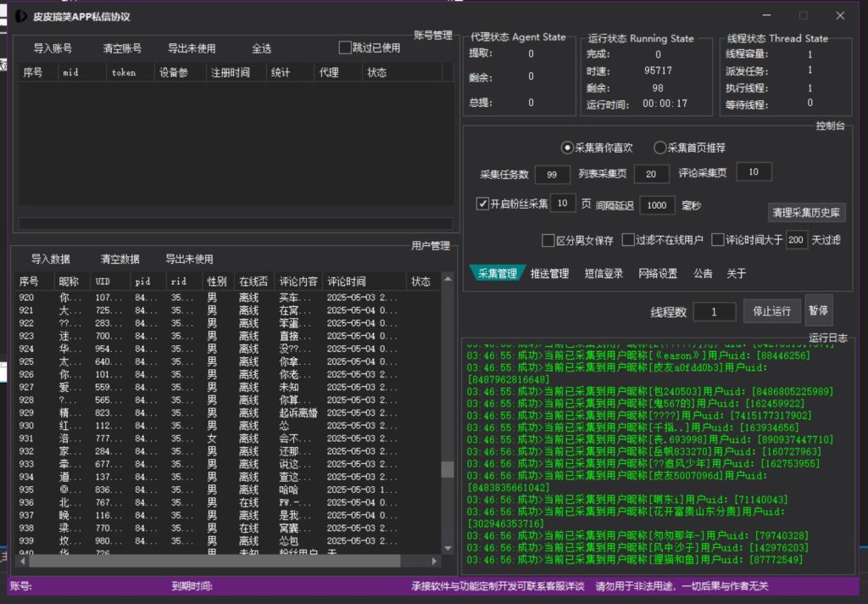Click the user list scroll-down arrow
868x604 pixels.
(448, 549)
